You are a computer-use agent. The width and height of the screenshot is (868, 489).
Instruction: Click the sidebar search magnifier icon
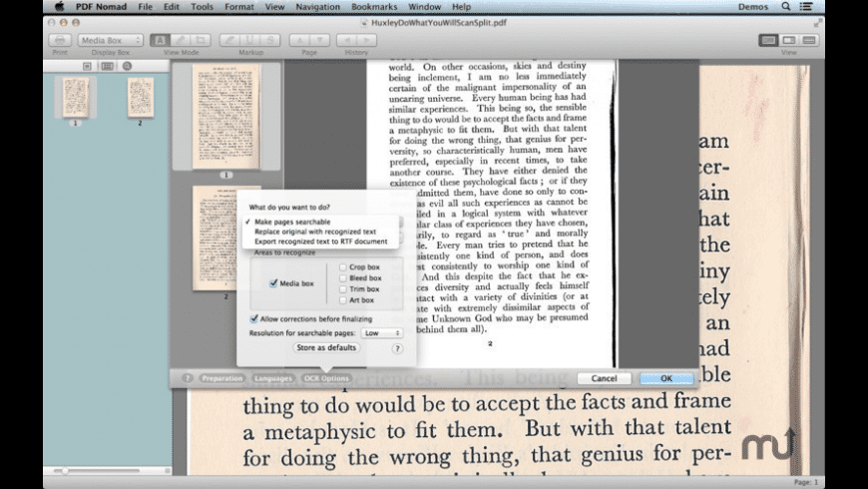(127, 66)
